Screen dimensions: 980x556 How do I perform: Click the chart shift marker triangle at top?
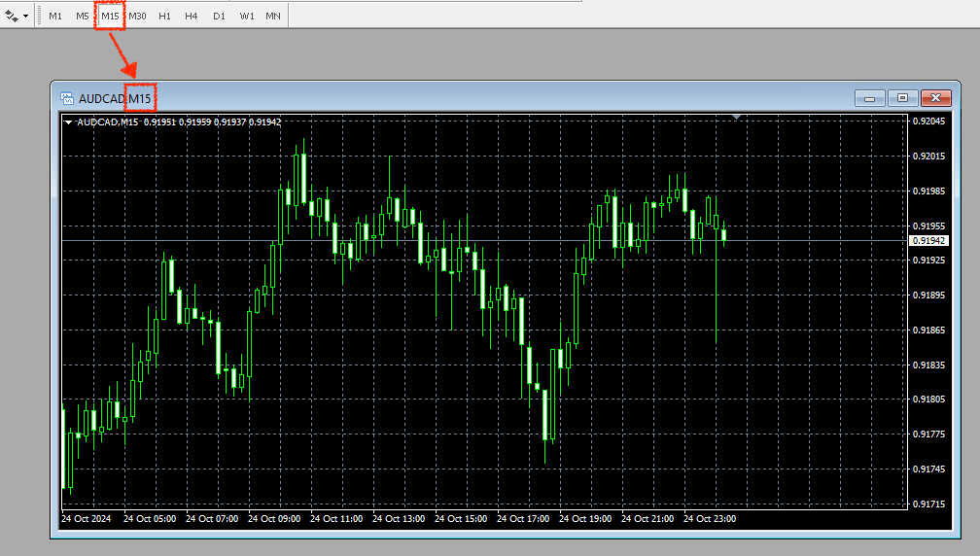point(736,117)
